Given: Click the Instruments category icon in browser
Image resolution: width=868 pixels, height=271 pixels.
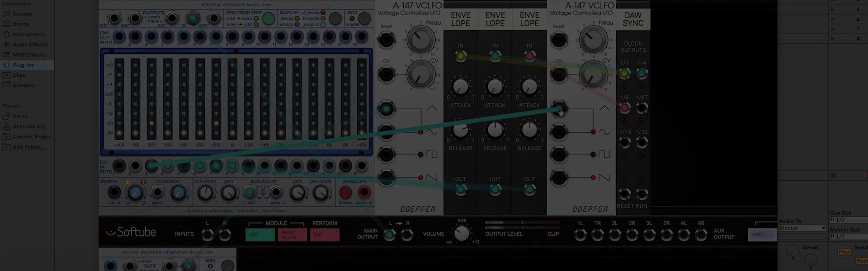Looking at the screenshot, I should click(6, 34).
